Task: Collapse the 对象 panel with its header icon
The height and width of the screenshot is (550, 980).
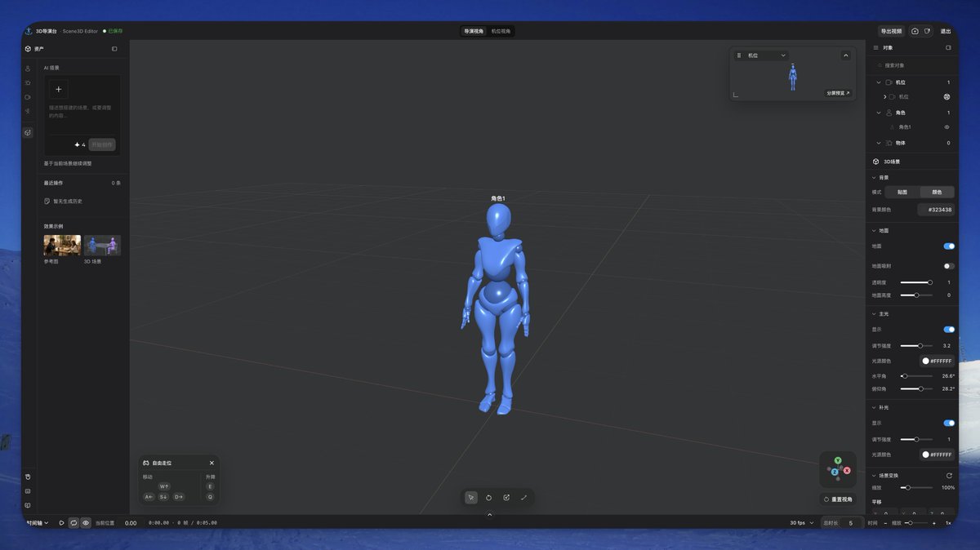Action: pyautogui.click(x=948, y=48)
